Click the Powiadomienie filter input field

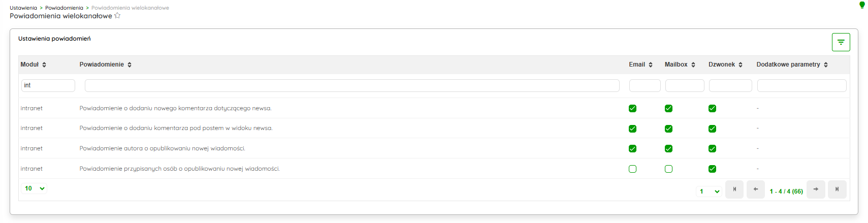coord(352,85)
